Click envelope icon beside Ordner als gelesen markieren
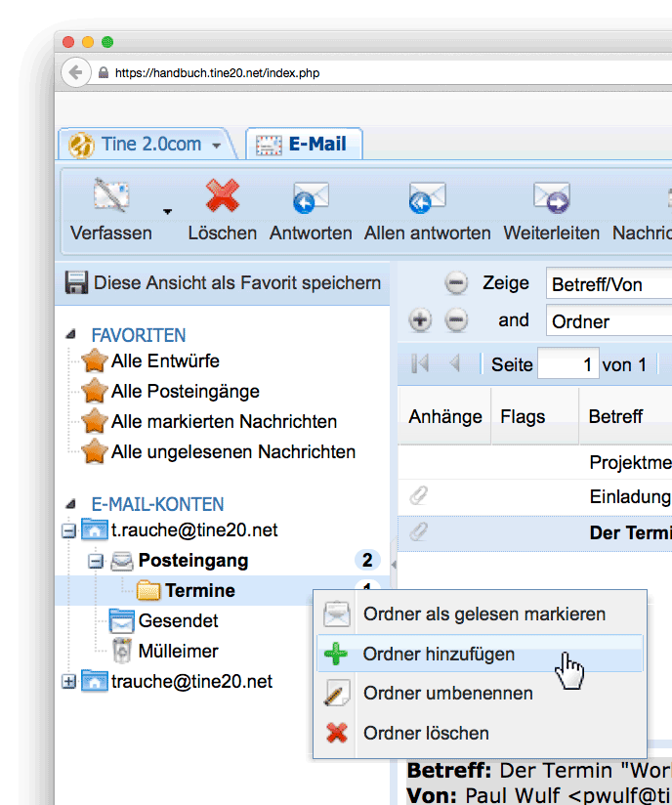Viewport: 672px width, 805px height. pos(337,614)
